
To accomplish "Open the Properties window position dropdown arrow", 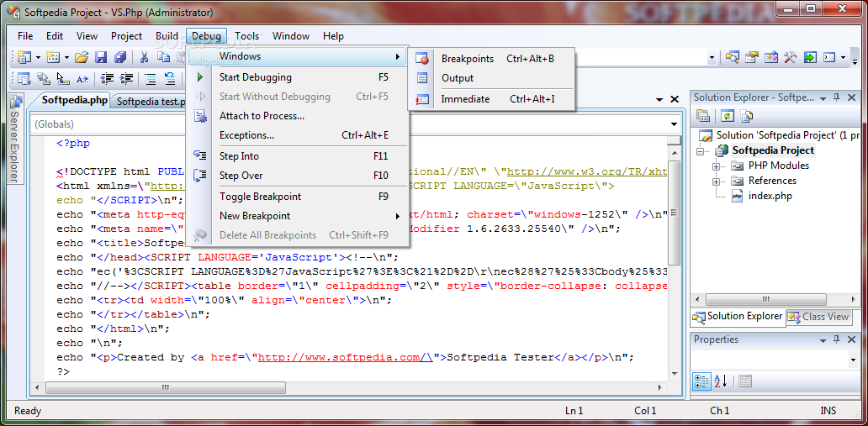I will 823,340.
